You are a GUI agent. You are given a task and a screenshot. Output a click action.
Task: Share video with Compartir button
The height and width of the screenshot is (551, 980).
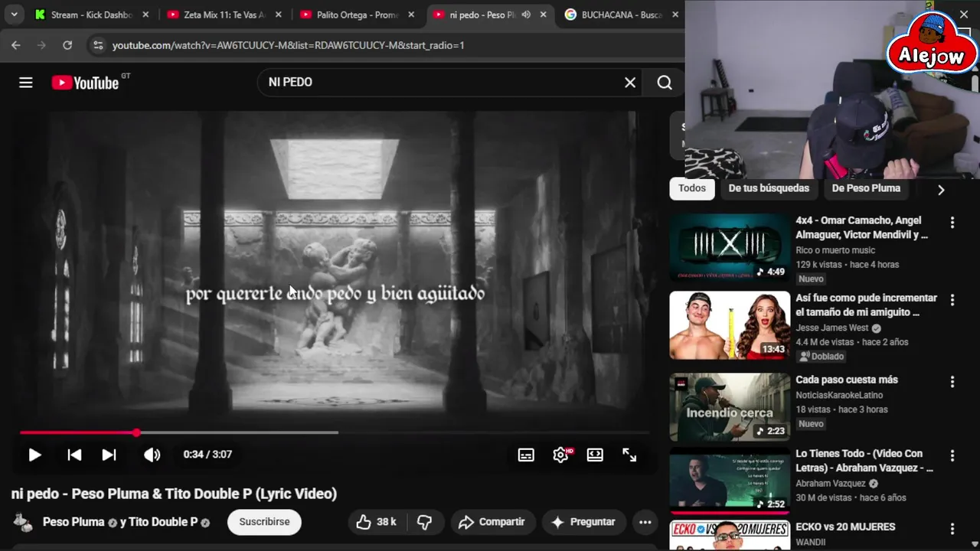point(492,522)
